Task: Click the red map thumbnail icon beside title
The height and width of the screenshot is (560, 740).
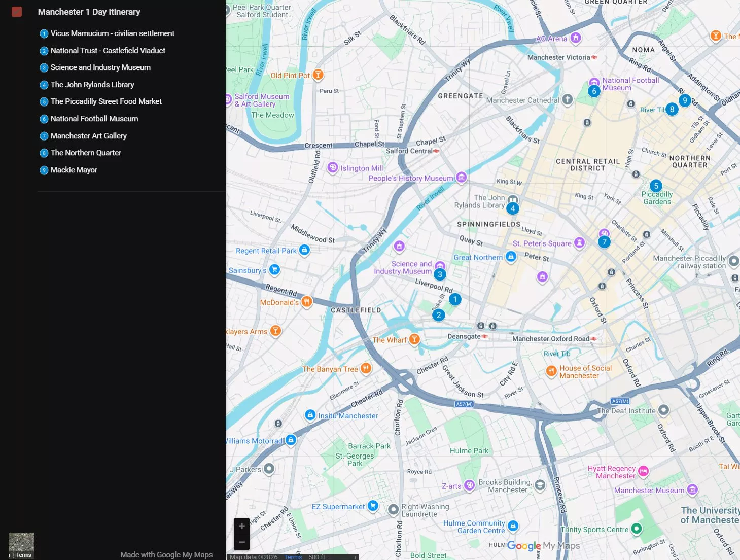Action: 17,12
